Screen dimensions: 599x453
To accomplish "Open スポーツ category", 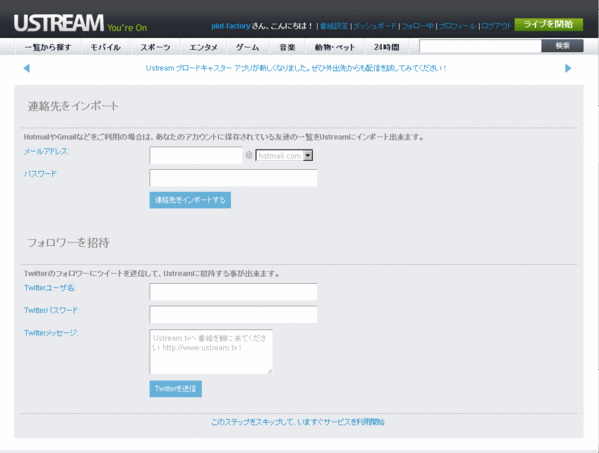I will [x=155, y=47].
